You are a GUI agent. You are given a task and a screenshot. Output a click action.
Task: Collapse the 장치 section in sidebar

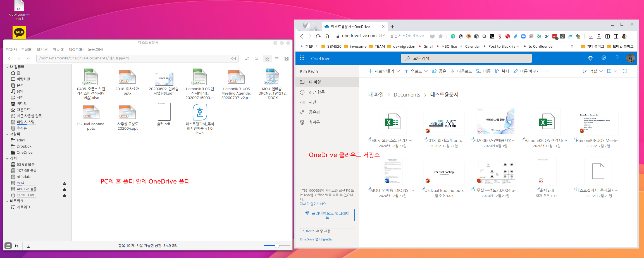pos(7,158)
